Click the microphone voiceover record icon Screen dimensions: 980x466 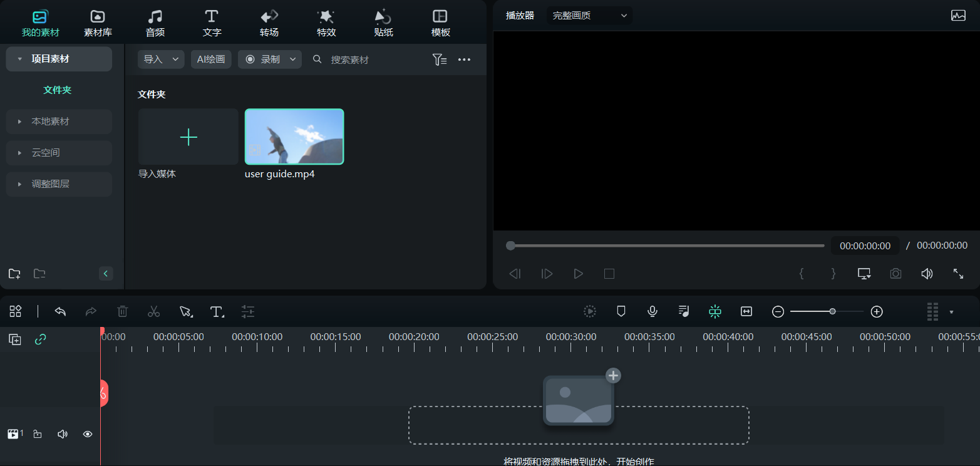(x=652, y=311)
